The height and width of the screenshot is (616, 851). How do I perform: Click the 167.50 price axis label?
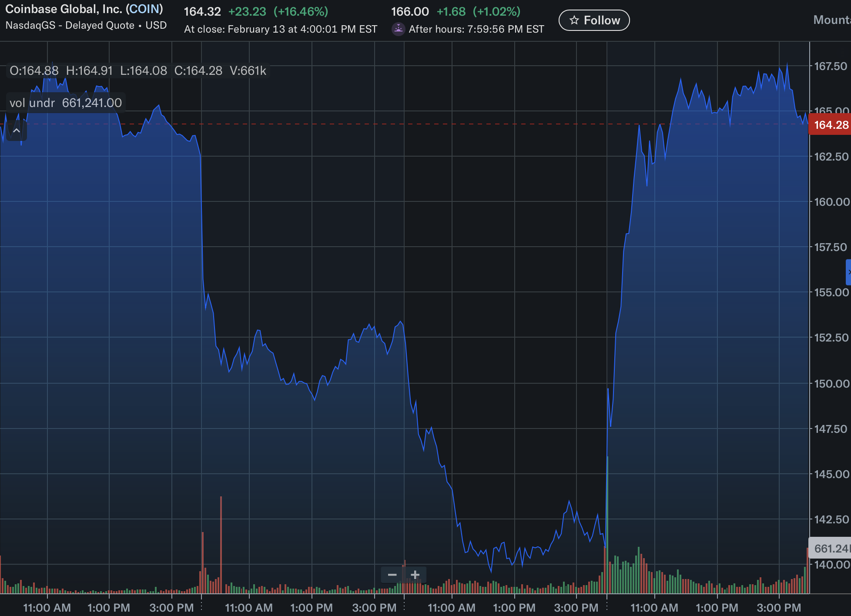830,66
